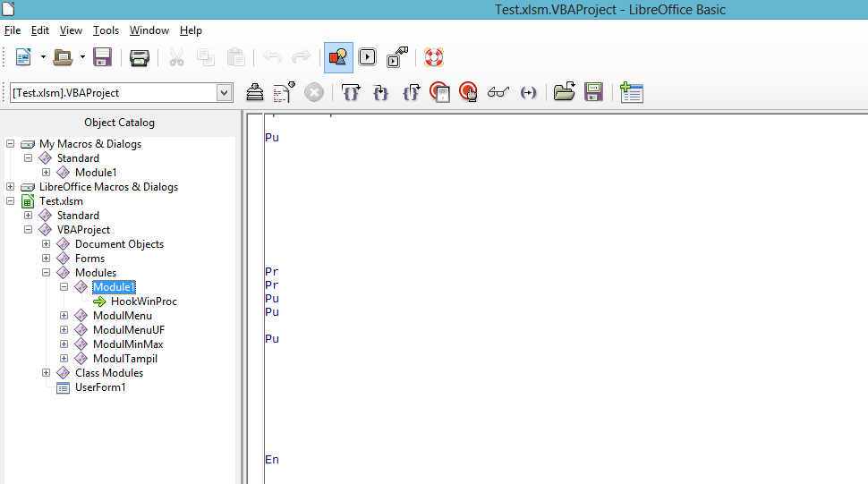868x484 pixels.
Task: Click the Save BASIC green disk icon
Action: (593, 92)
